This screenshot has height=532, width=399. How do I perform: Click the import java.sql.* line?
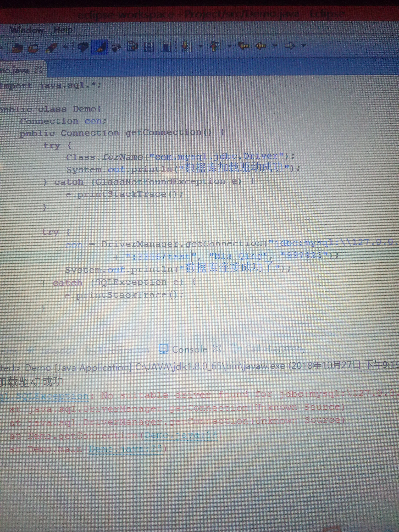tap(51, 85)
